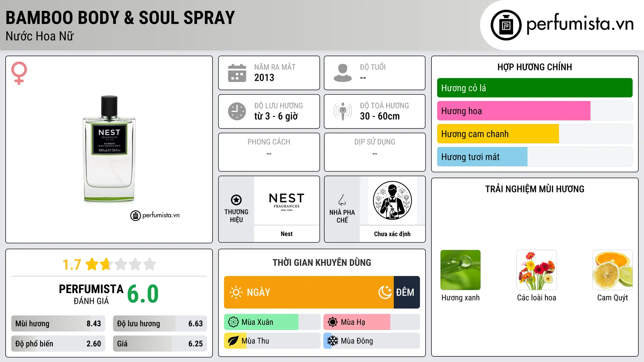Click the Giá 6.25 score bar
The width and height of the screenshot is (644, 362).
(160, 344)
